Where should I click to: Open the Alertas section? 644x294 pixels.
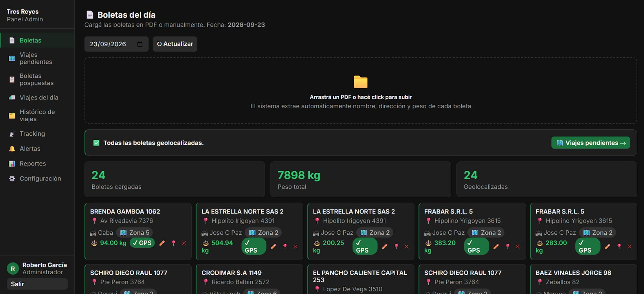coord(37,149)
